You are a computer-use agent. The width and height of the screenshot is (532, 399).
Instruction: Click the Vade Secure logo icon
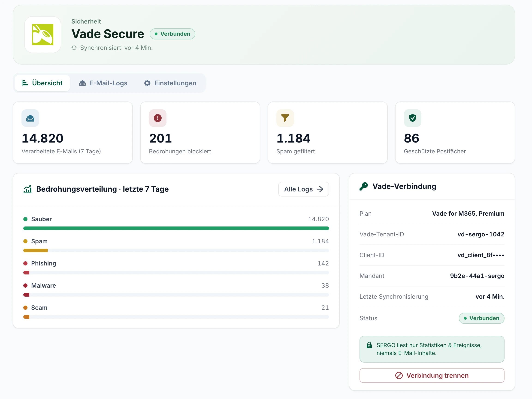(x=42, y=35)
